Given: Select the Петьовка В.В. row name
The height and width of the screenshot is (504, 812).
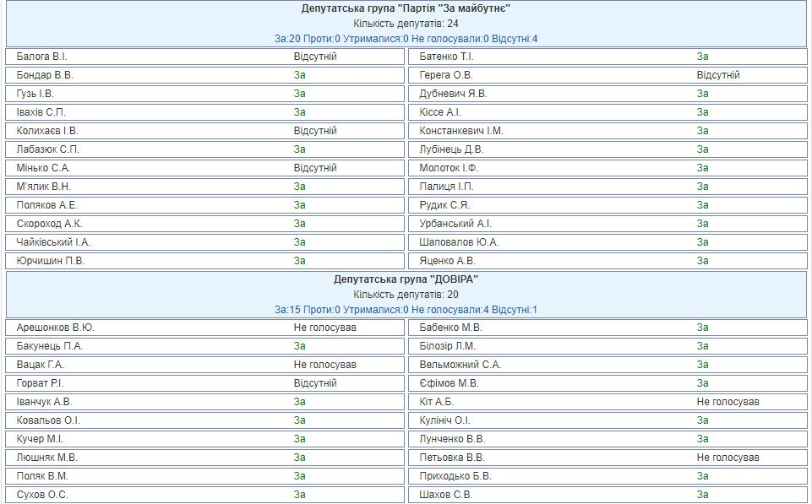Looking at the screenshot, I should coord(452,458).
